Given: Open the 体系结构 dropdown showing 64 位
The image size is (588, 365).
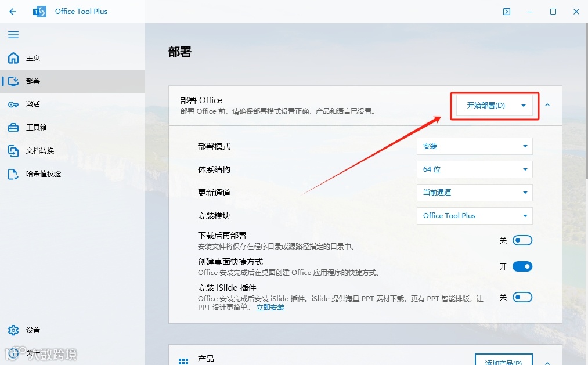Looking at the screenshot, I should click(474, 169).
